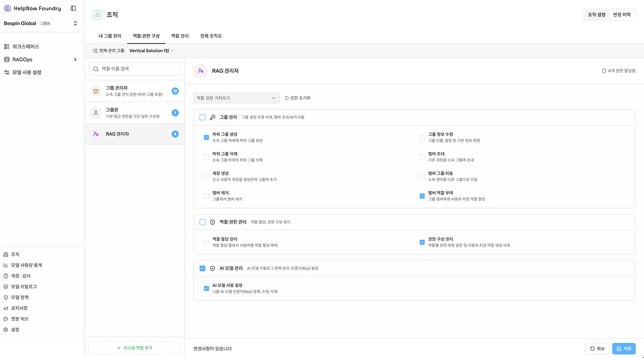This screenshot has height=358, width=644.
Task: Toggle the AI 모델 관리 group checkbox
Action: click(202, 268)
